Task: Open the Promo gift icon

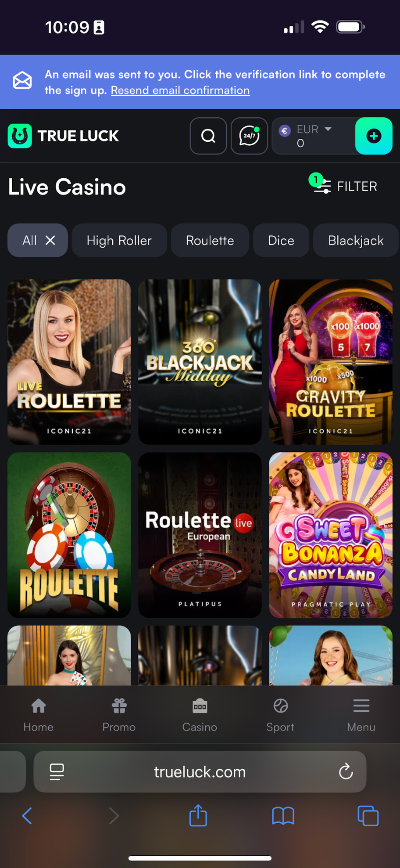Action: tap(119, 706)
